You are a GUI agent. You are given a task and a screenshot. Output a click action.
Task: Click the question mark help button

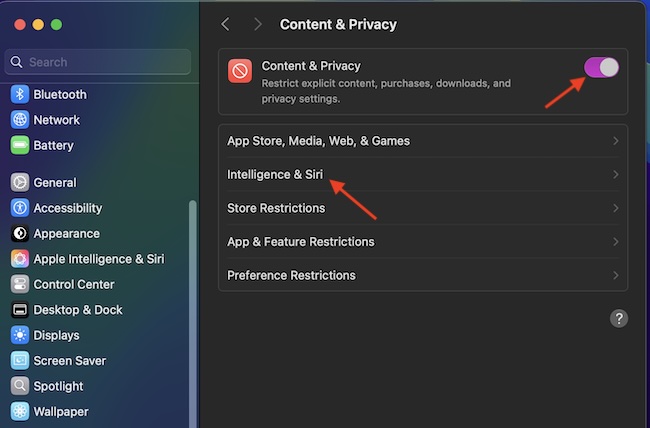click(619, 319)
